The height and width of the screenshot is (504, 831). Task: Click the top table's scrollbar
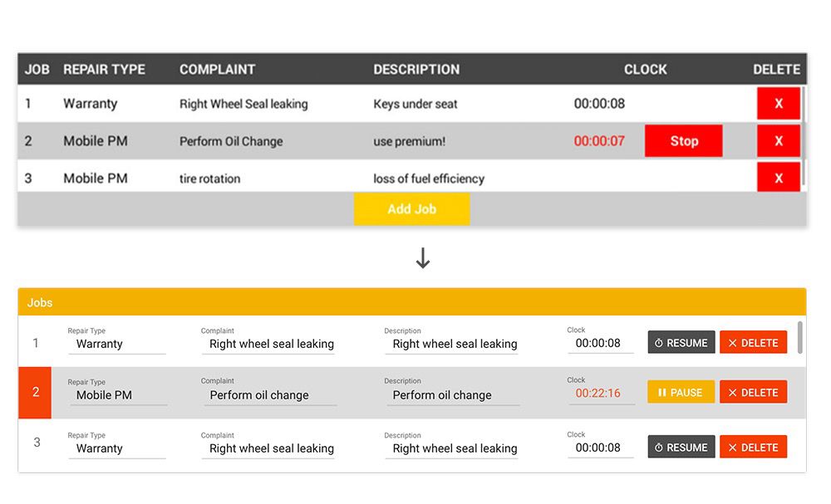(804, 135)
